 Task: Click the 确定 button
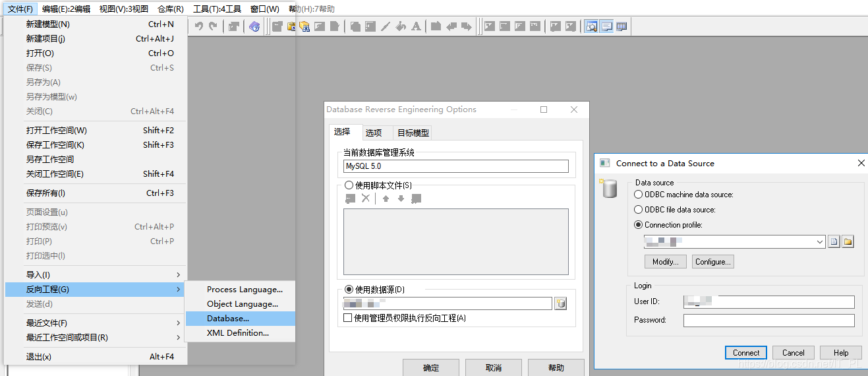[431, 367]
